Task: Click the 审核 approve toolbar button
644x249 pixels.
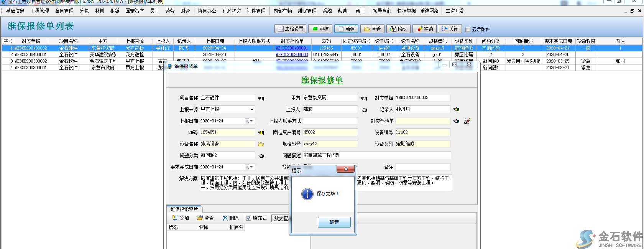Action: (x=320, y=29)
